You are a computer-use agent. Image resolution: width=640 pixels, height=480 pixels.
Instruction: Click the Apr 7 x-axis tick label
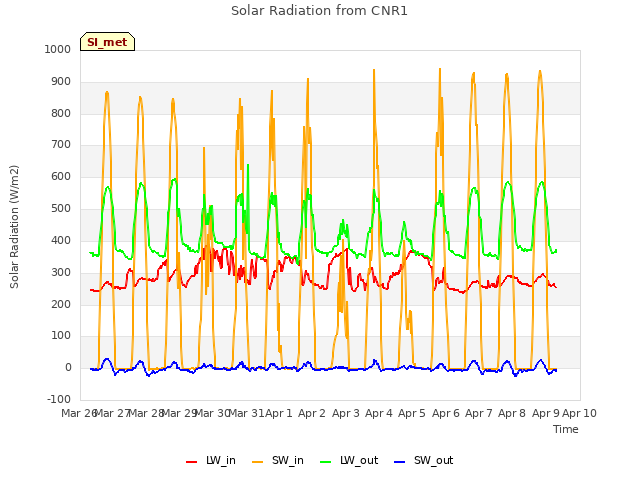(x=479, y=413)
